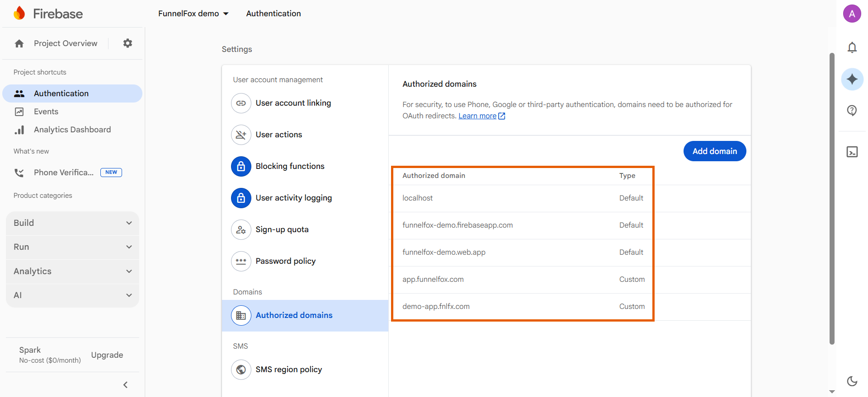This screenshot has height=397, width=868.
Task: Click the Learn more link
Action: tap(477, 116)
